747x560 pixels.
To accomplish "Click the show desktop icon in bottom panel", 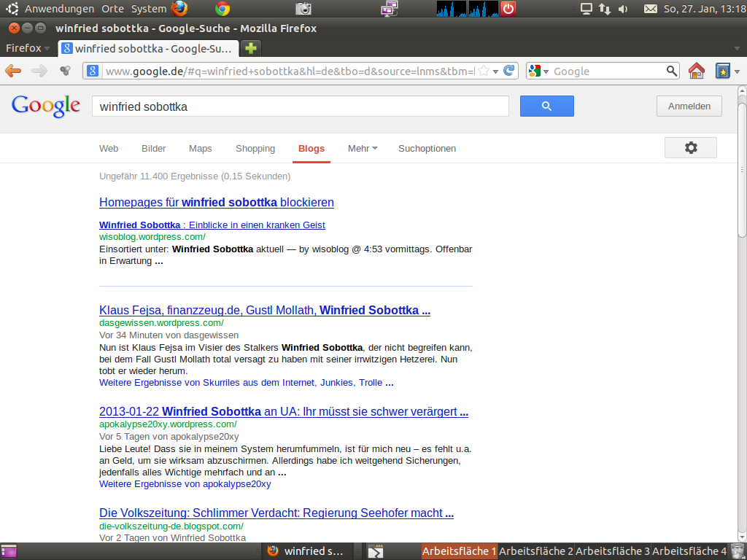I will click(9, 551).
